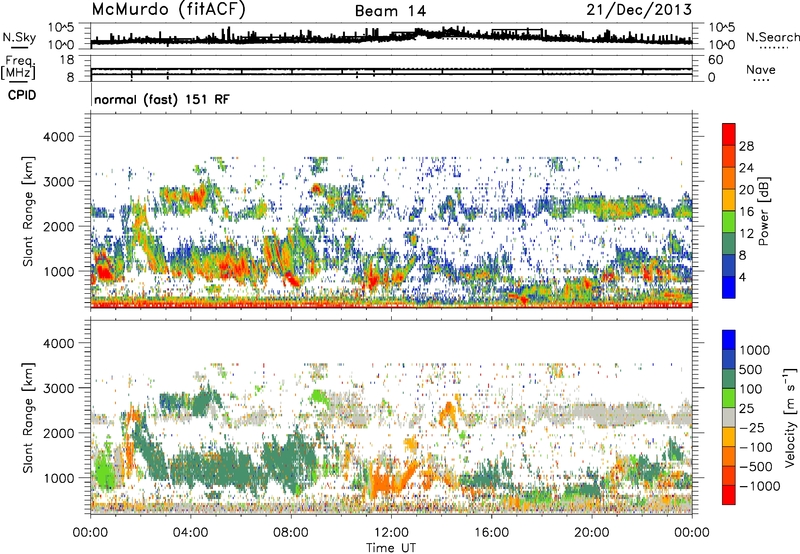Click the "Time UT" axis title
The width and height of the screenshot is (800, 554).
point(391,548)
